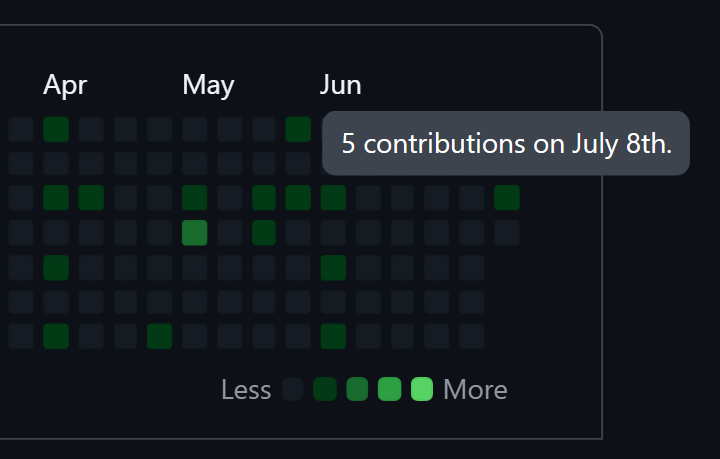Click the More legend label
The width and height of the screenshot is (720, 459).
pyautogui.click(x=475, y=390)
